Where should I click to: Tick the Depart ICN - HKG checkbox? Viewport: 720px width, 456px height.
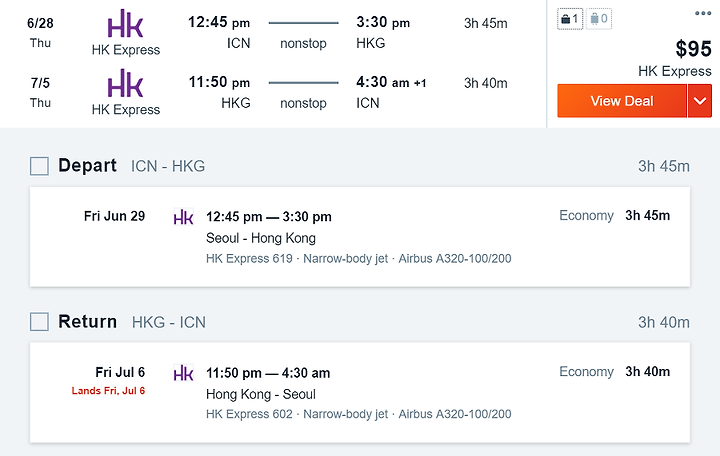click(x=39, y=166)
